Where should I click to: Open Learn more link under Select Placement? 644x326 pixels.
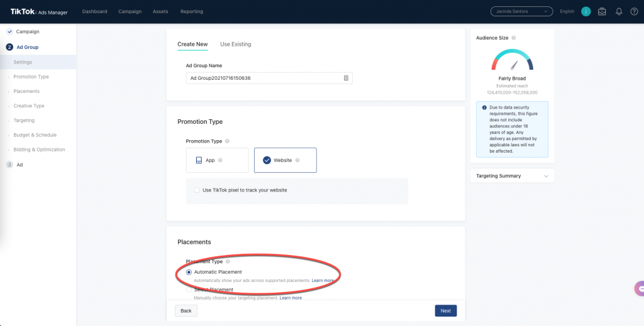(x=291, y=298)
